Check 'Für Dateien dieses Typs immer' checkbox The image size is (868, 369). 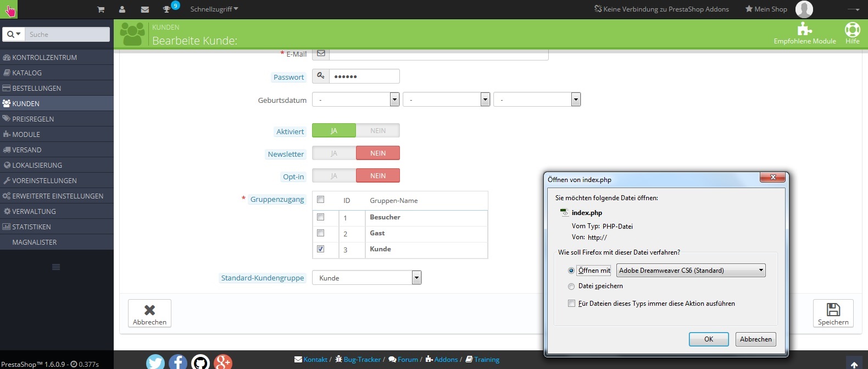pos(571,304)
